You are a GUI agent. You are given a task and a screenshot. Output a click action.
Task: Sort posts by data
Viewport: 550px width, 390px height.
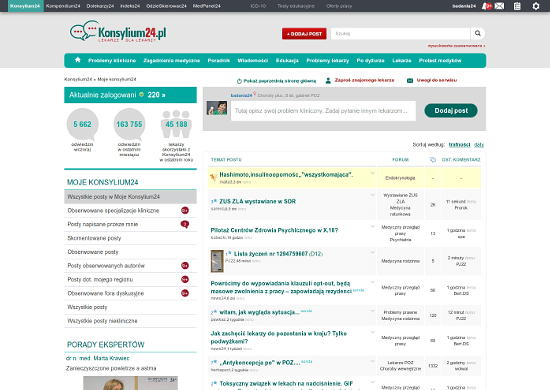coord(479,145)
